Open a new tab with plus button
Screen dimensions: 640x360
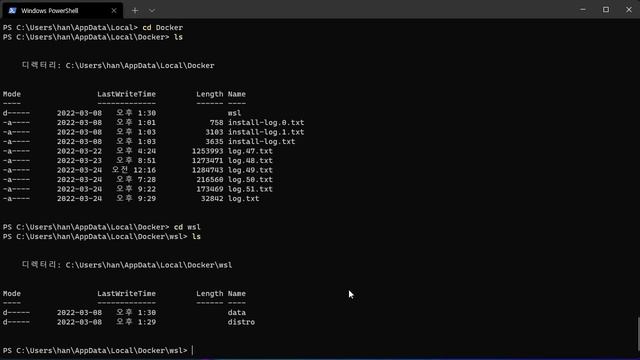click(x=135, y=11)
